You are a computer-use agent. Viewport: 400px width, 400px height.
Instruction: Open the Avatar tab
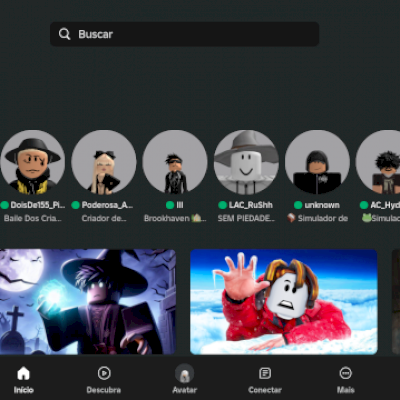click(x=184, y=379)
